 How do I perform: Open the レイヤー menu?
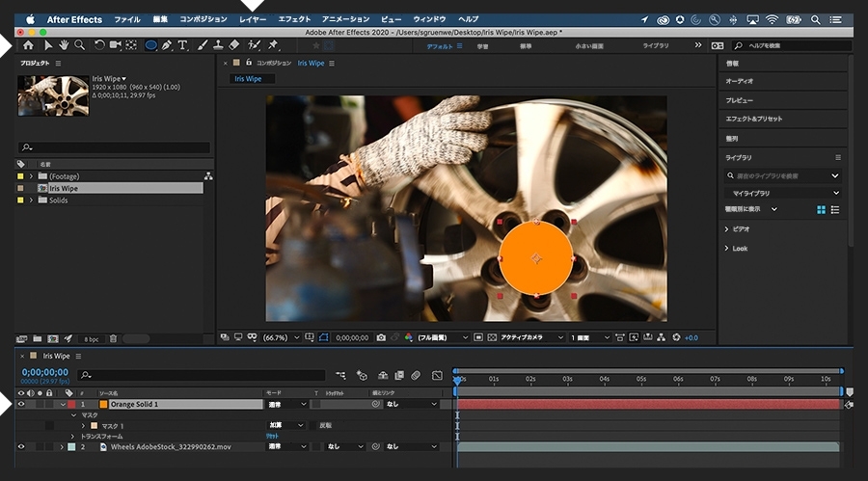[x=253, y=19]
